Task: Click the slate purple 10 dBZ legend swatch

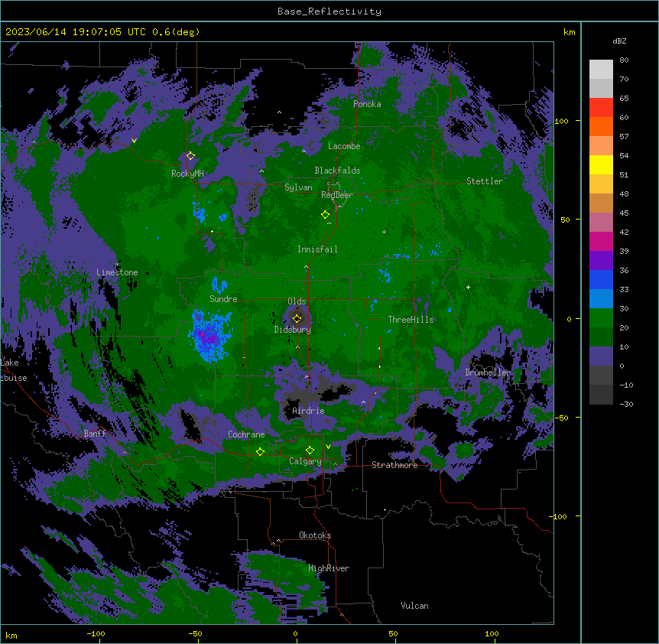Action: point(601,356)
